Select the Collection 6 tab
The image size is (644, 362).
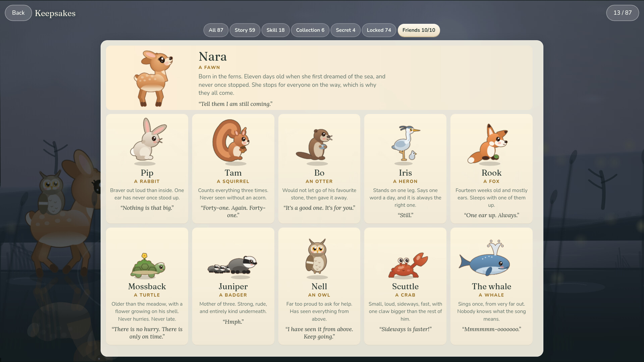point(310,30)
